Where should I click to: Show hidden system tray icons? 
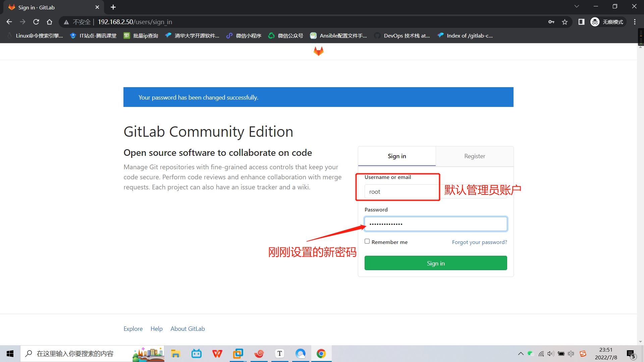[x=521, y=354]
